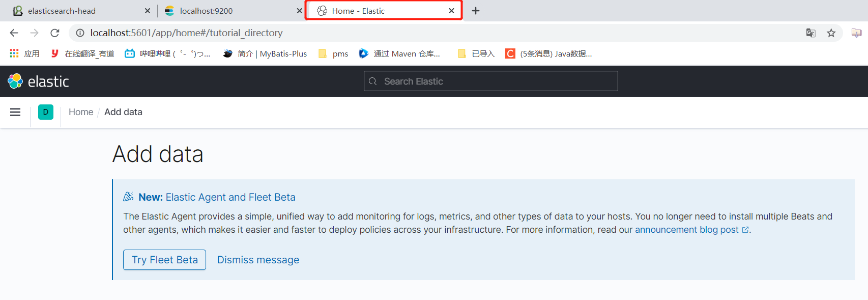This screenshot has height=300, width=868.
Task: Open the Elastic Agent and Fleet Beta icon
Action: click(x=128, y=197)
